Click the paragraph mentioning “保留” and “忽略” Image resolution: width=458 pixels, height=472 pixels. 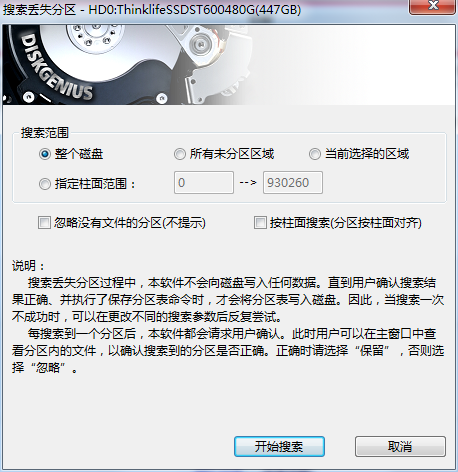(x=228, y=351)
